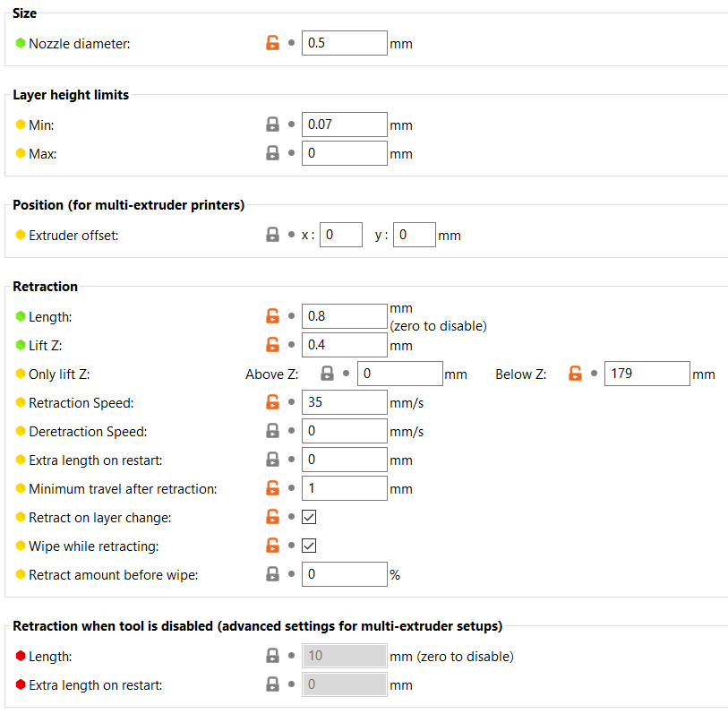Uncheck Retract on layer change

tap(309, 517)
